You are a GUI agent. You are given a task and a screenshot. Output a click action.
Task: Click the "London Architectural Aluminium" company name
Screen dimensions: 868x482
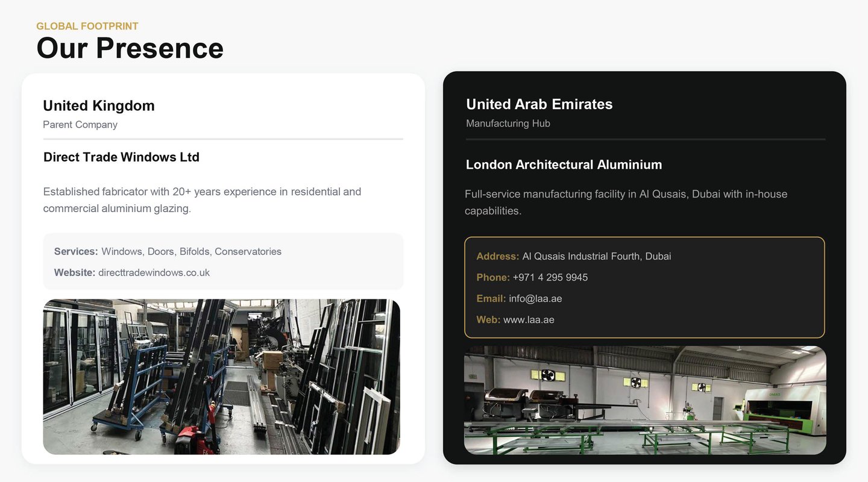point(564,164)
